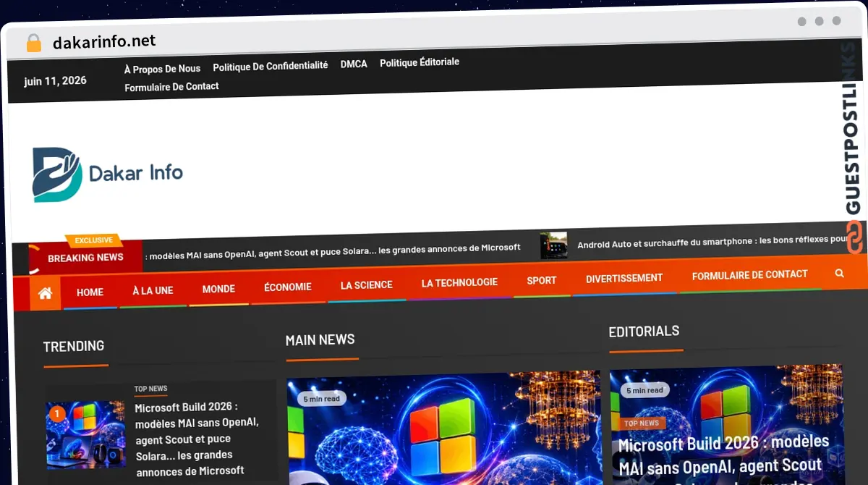Open Politique Éditoriale link
Screen dimensions: 868x485
point(420,62)
